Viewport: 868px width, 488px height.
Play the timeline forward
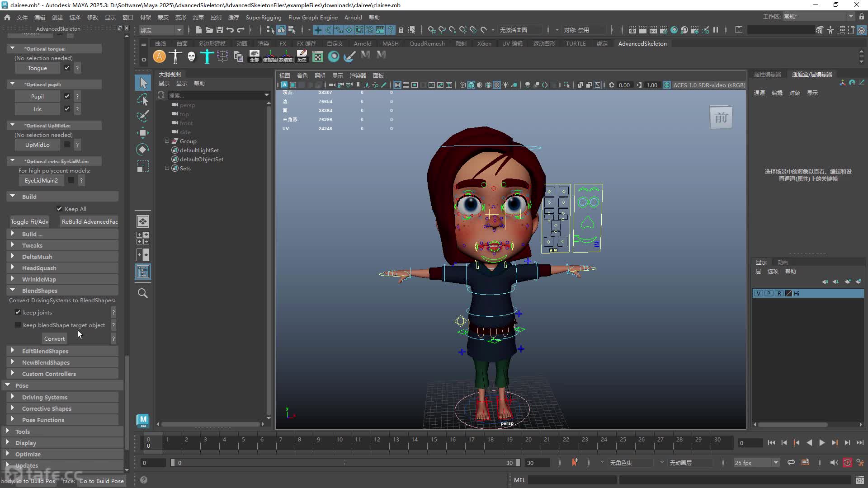click(x=822, y=443)
